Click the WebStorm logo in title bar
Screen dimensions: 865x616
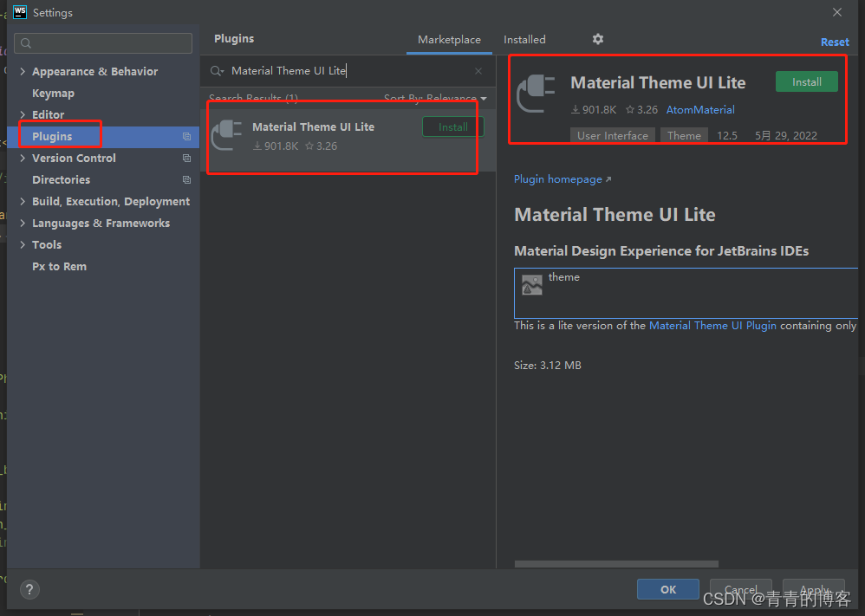(20, 12)
